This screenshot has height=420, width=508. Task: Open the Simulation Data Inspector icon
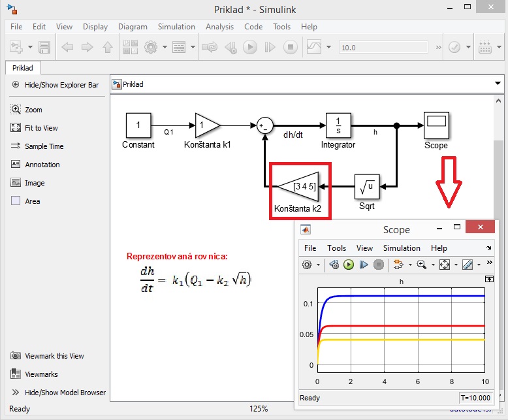[314, 47]
